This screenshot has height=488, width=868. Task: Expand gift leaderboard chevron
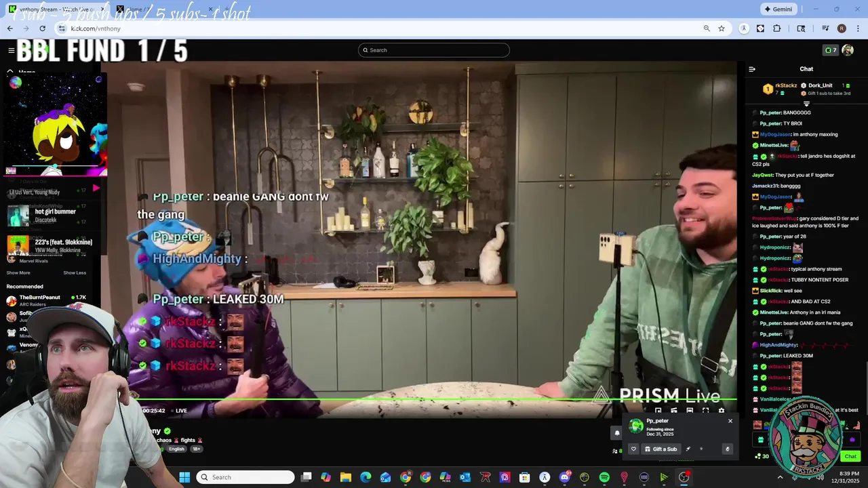pos(806,104)
